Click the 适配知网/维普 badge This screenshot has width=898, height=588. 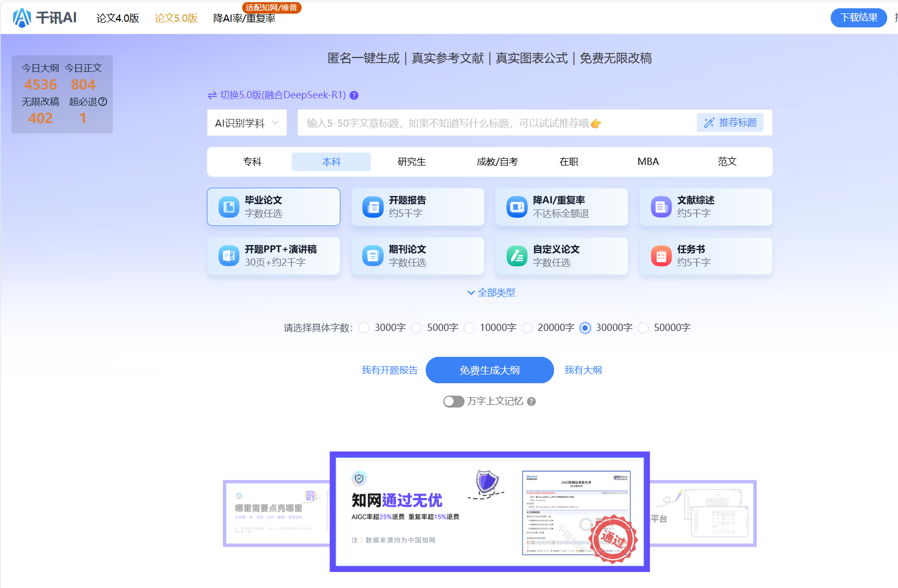click(x=272, y=8)
